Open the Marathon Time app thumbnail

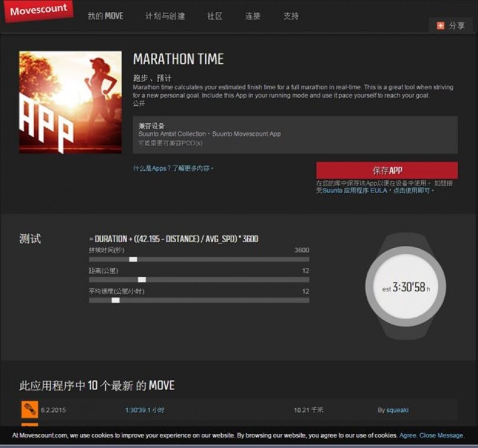[70, 102]
